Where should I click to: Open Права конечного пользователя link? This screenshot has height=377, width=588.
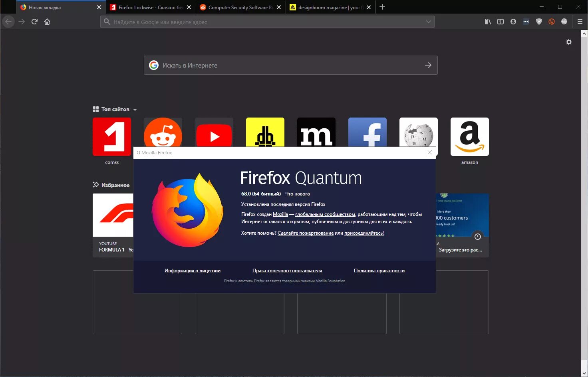[x=287, y=271]
